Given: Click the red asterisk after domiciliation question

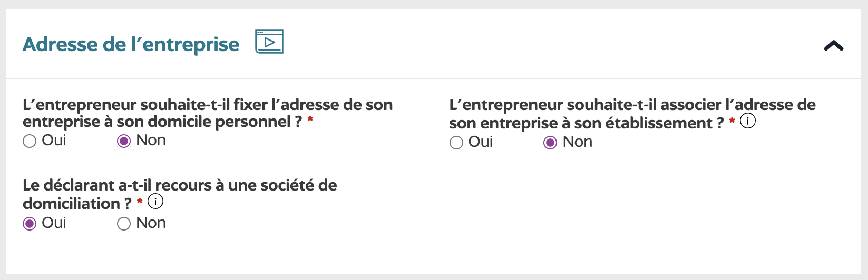Looking at the screenshot, I should click(x=140, y=201).
